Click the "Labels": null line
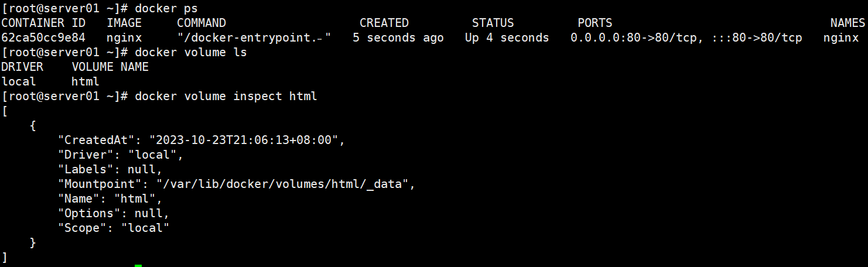Screen dimensions: 868x267 pyautogui.click(x=110, y=169)
